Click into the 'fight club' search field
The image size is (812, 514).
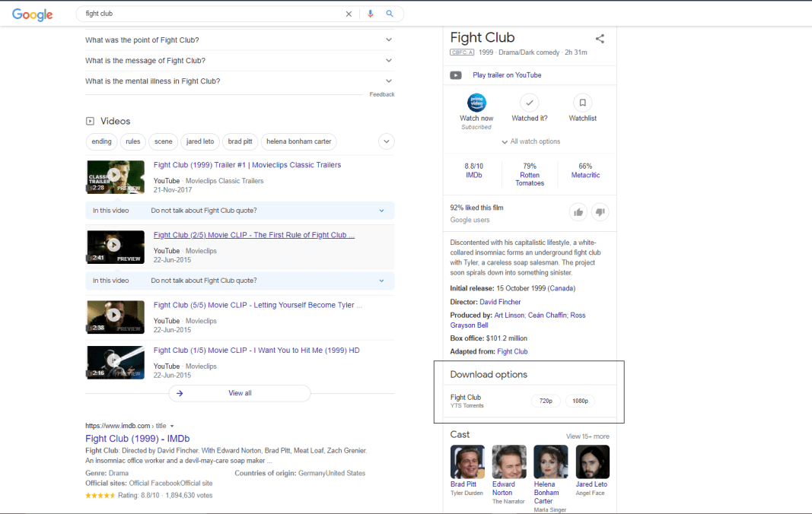(x=212, y=14)
